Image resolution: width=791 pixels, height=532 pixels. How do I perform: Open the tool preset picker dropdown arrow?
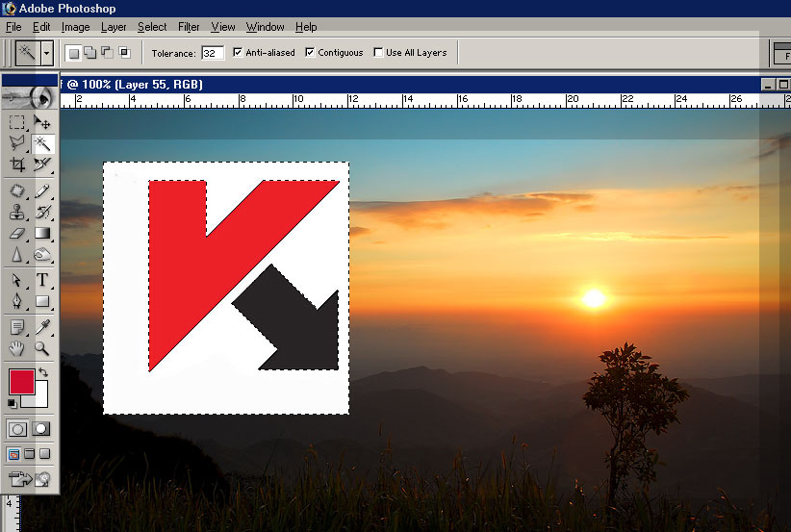tap(47, 52)
